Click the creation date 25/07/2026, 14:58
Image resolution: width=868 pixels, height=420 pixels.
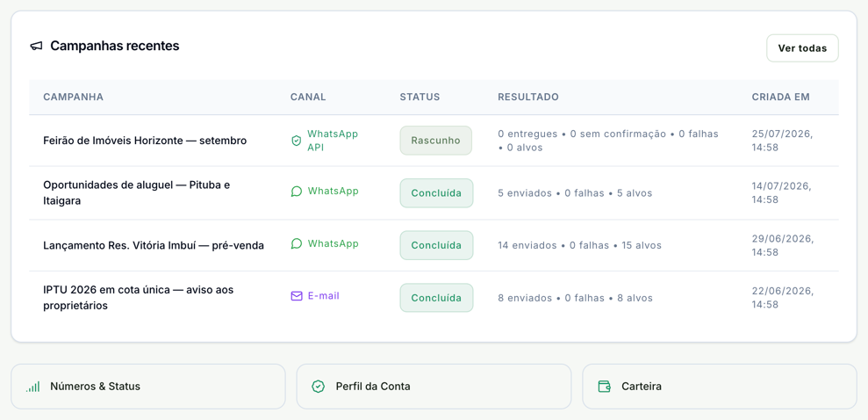click(x=782, y=141)
